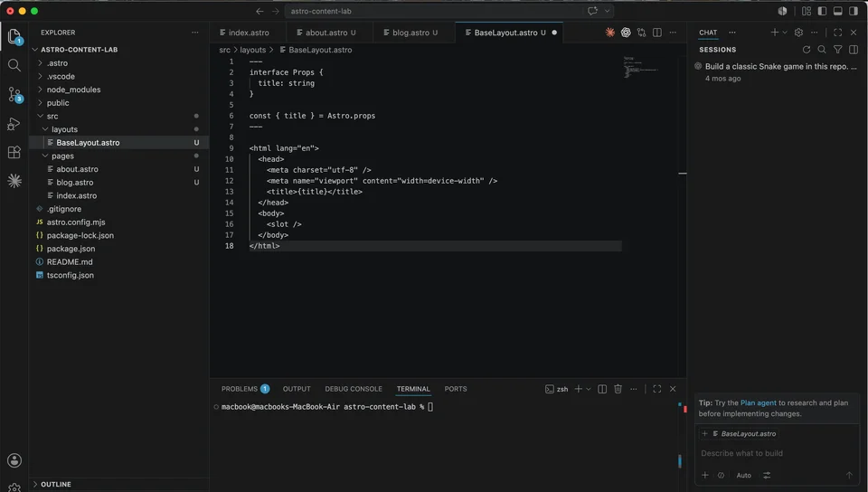Screen dimensions: 868x492
Task: Kill terminal with trash icon
Action: pyautogui.click(x=618, y=389)
